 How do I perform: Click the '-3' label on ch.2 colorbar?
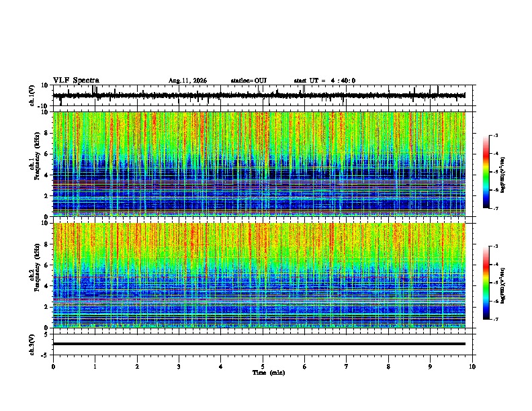click(x=496, y=246)
